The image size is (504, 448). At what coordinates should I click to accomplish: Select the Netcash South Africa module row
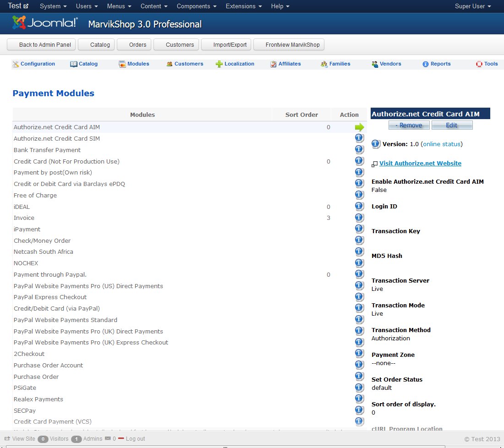(190, 251)
